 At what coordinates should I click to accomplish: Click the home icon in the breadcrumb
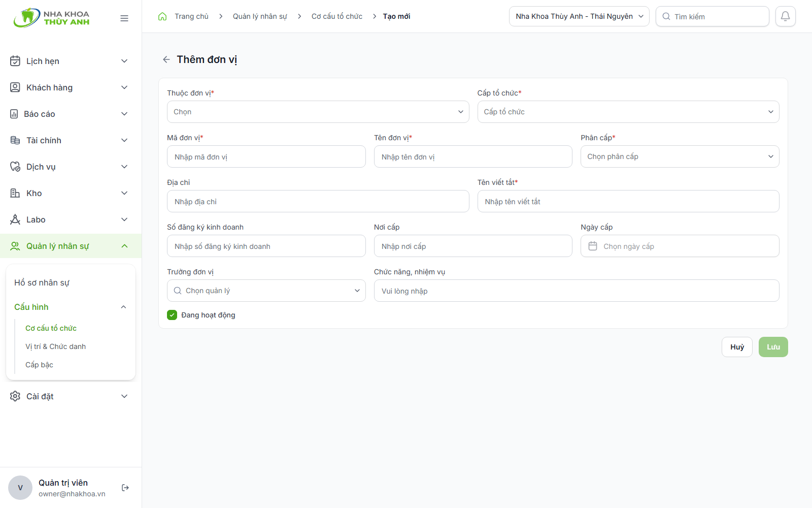click(162, 16)
